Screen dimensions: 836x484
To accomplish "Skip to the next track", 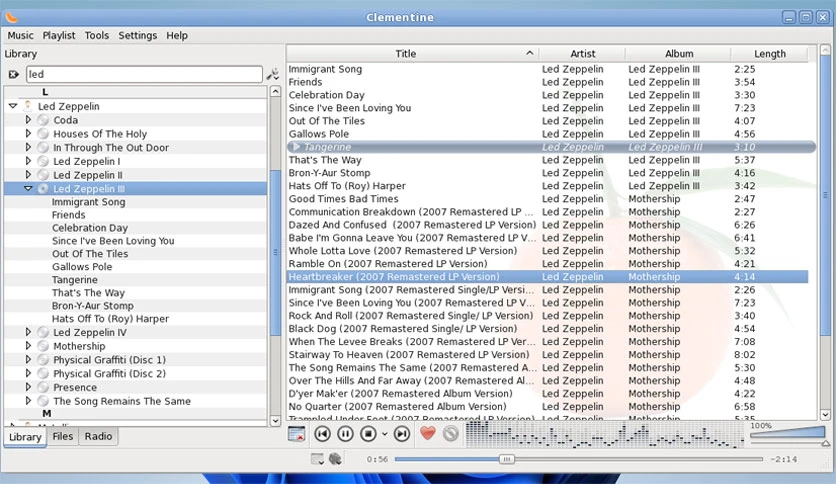I will click(402, 434).
